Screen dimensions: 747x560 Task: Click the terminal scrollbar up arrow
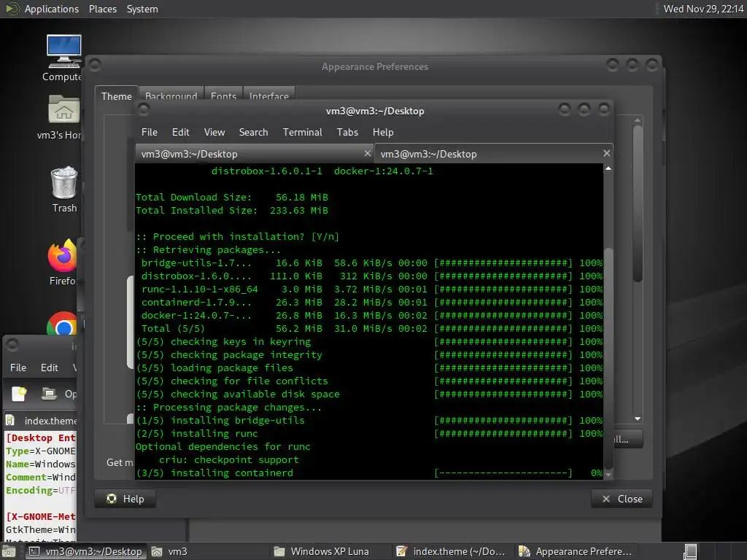tap(608, 168)
